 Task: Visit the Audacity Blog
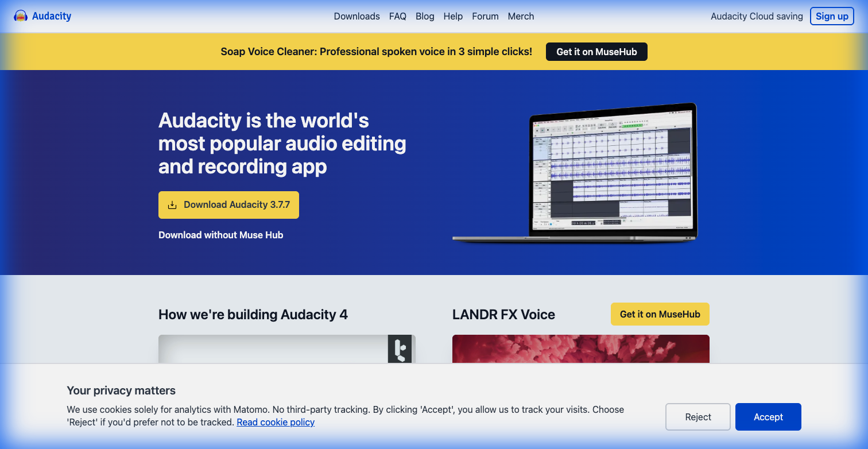pyautogui.click(x=425, y=16)
